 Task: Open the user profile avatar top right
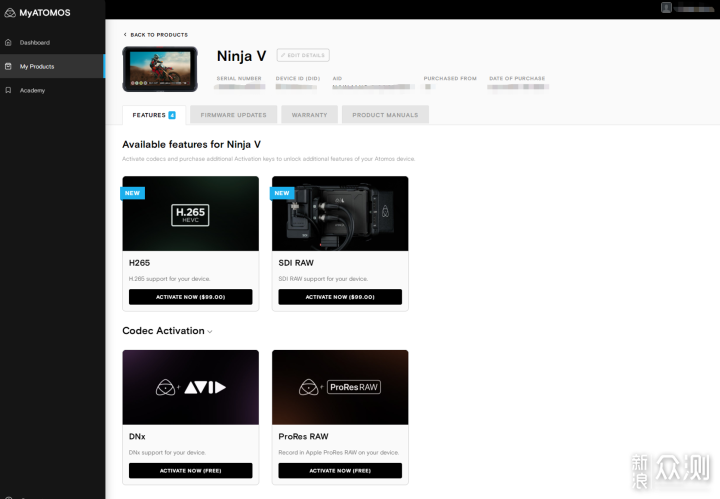666,8
